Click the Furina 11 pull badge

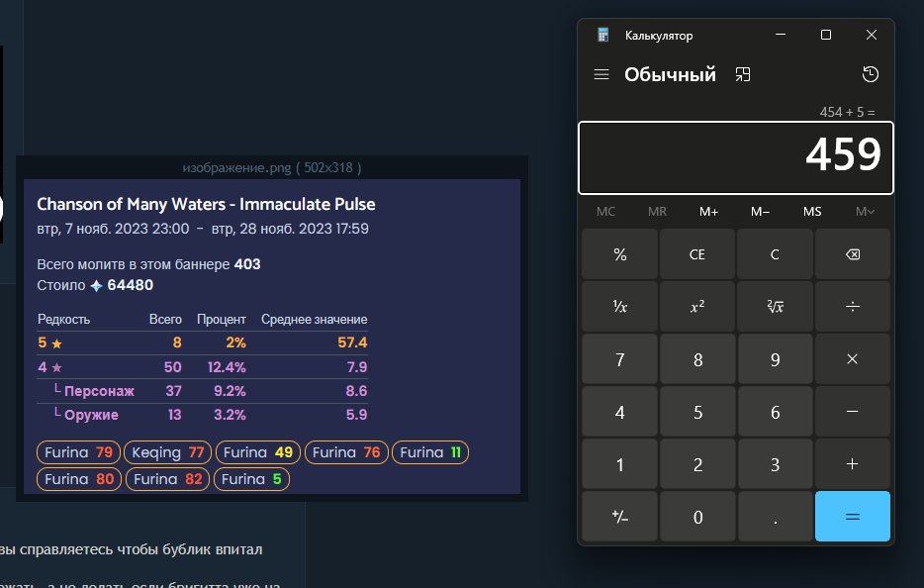click(430, 452)
